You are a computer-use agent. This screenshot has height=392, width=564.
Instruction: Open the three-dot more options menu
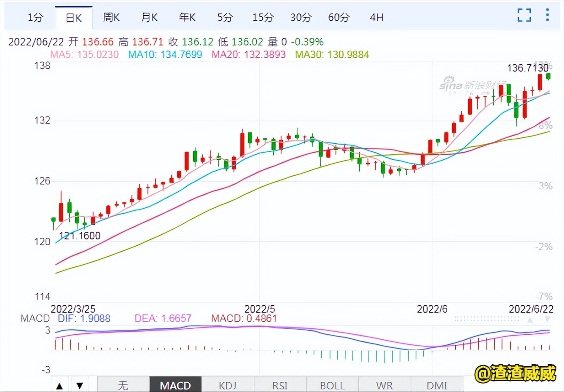click(x=547, y=15)
